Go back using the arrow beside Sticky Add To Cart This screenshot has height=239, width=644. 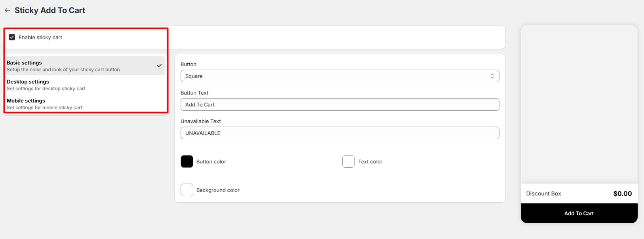[x=8, y=10]
